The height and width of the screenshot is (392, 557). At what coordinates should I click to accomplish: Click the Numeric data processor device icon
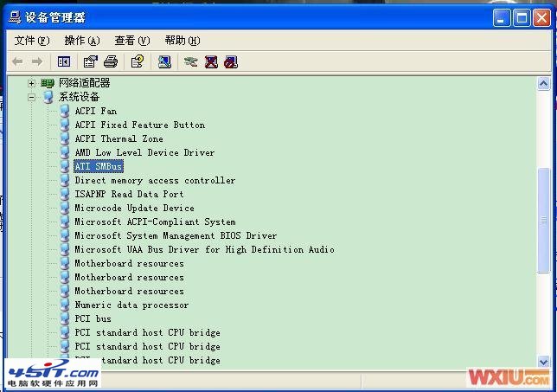coord(65,305)
